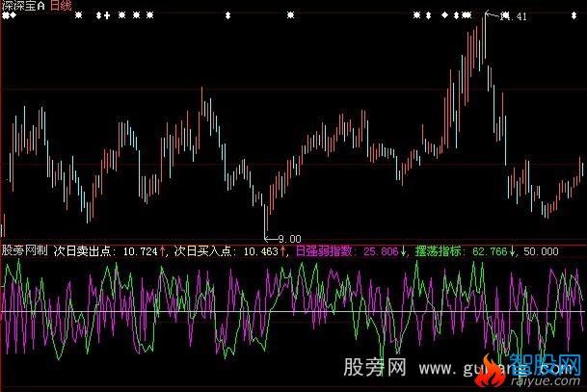Image resolution: width=587 pixels, height=392 pixels.
Task: Click the 9.00 low price label
Action: pos(290,239)
